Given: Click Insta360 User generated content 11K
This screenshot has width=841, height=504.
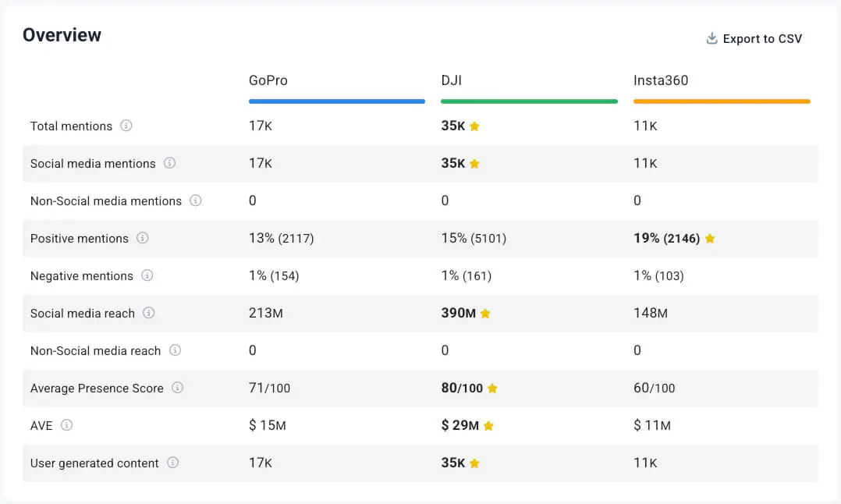Looking at the screenshot, I should pyautogui.click(x=645, y=463).
